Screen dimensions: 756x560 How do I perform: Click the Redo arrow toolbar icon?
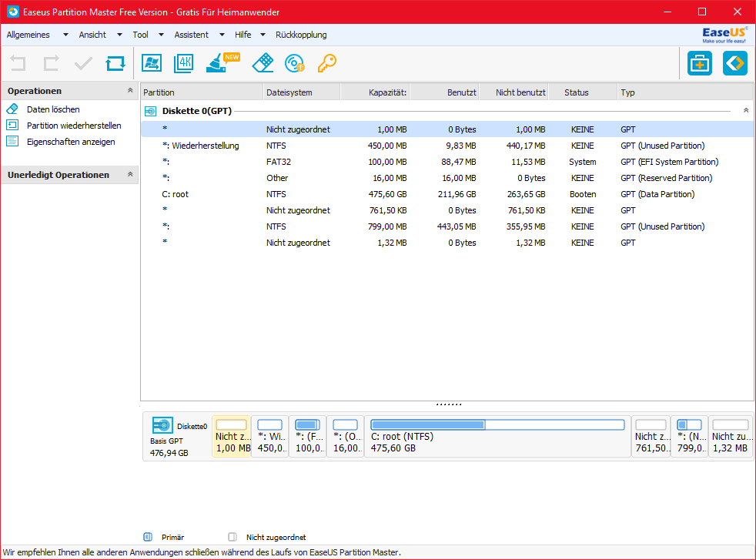click(51, 63)
